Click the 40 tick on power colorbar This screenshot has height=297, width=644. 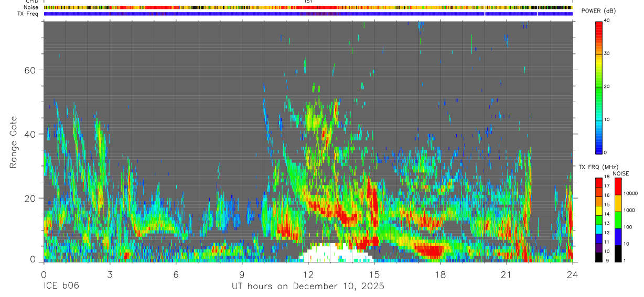(606, 20)
